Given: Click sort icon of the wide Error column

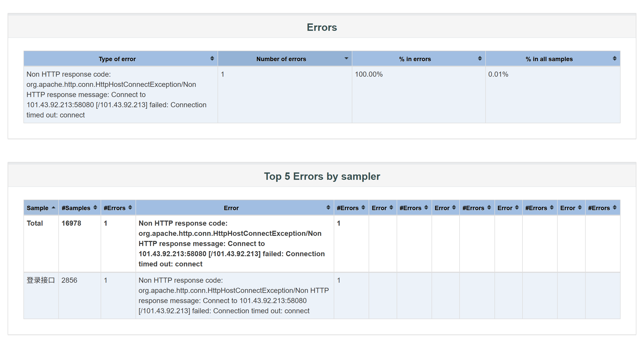Looking at the screenshot, I should [x=328, y=208].
